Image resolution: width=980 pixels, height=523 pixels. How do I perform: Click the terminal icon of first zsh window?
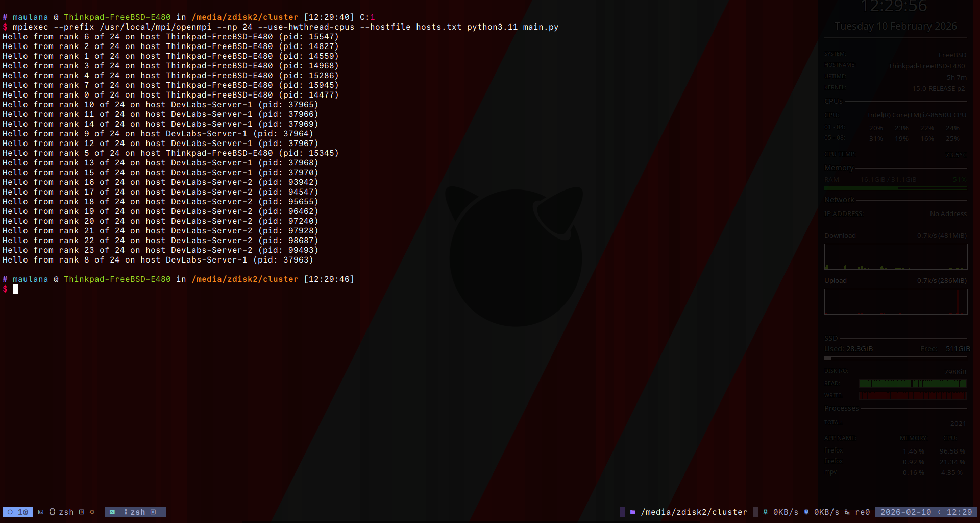click(x=41, y=512)
